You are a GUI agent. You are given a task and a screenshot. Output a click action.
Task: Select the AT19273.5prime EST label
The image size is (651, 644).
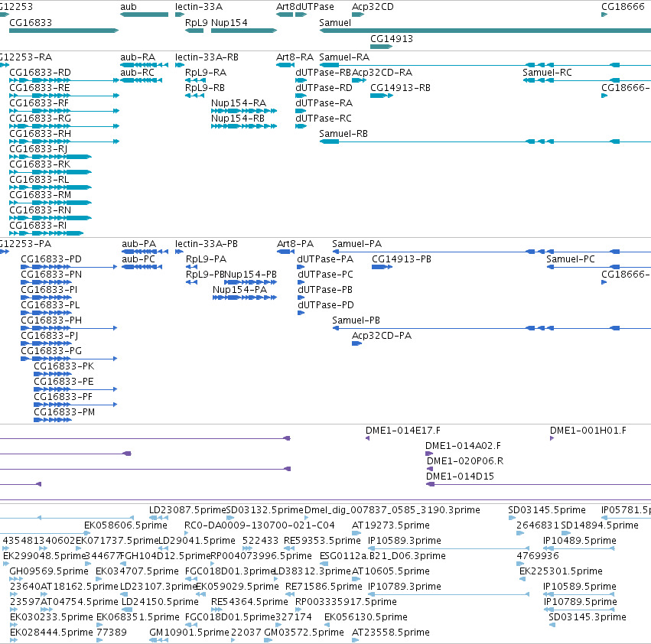391,525
